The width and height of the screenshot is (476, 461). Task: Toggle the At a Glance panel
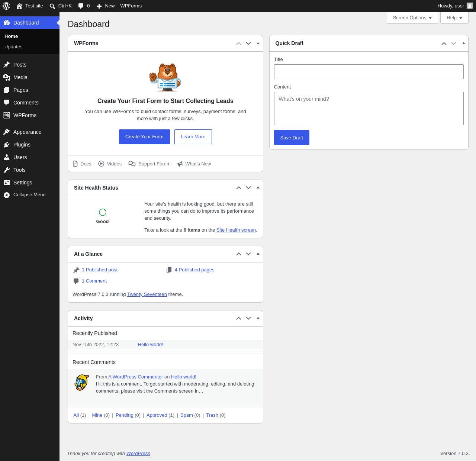(x=258, y=254)
